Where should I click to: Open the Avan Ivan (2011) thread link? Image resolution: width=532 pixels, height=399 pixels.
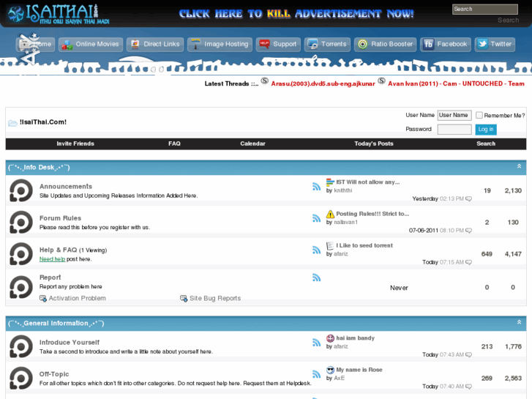[x=456, y=84]
